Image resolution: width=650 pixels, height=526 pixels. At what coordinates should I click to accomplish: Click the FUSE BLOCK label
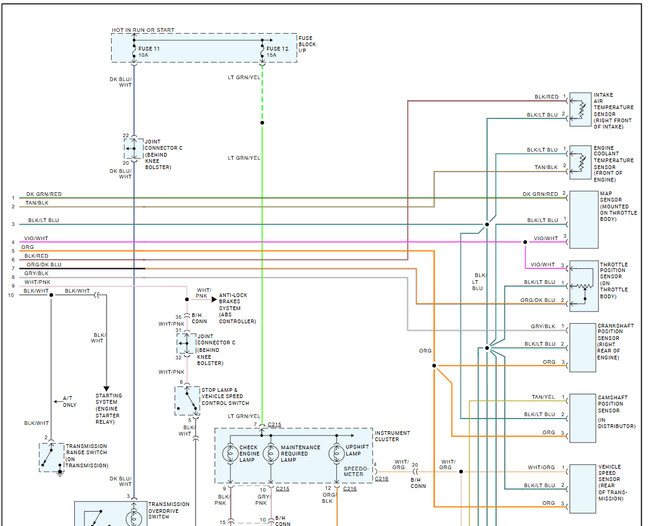pos(307,44)
